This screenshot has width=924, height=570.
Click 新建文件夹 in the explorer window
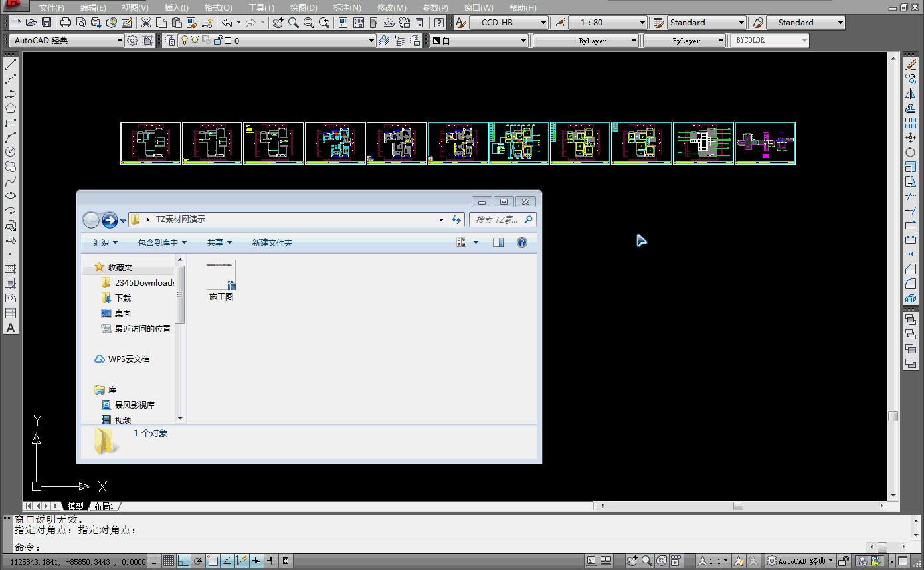click(x=272, y=243)
